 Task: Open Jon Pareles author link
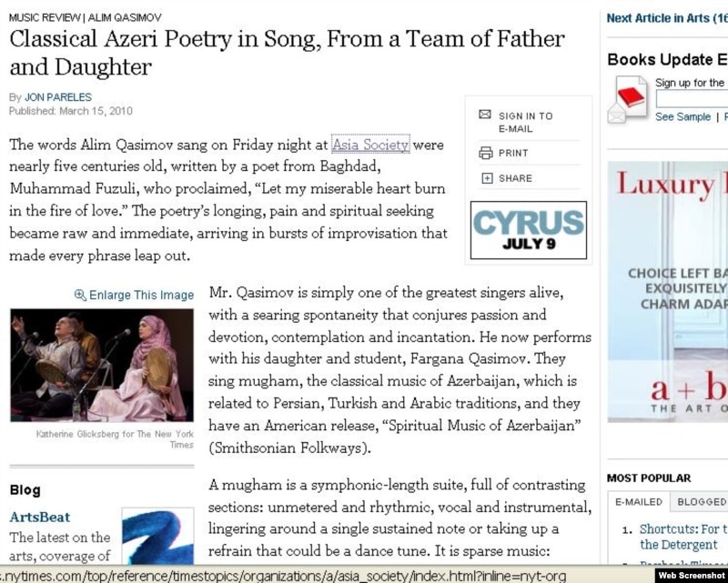tap(58, 97)
